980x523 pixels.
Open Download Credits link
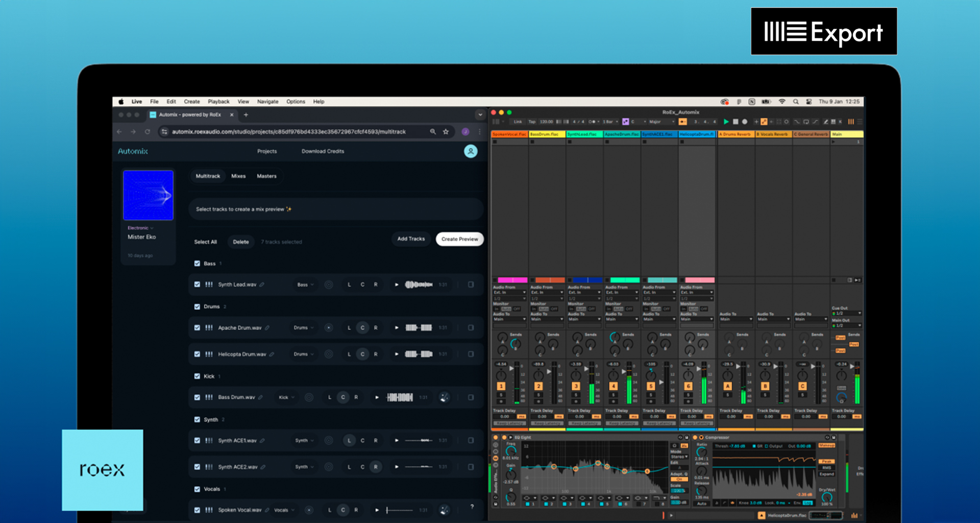tap(323, 151)
